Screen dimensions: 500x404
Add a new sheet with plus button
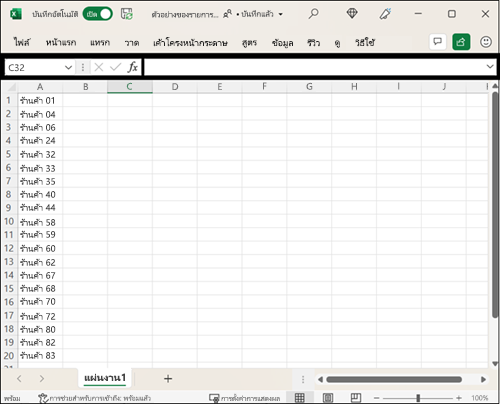[x=168, y=378]
